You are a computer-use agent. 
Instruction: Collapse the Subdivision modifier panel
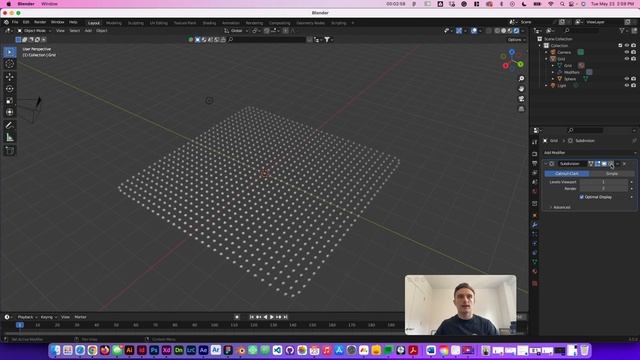tap(546, 164)
